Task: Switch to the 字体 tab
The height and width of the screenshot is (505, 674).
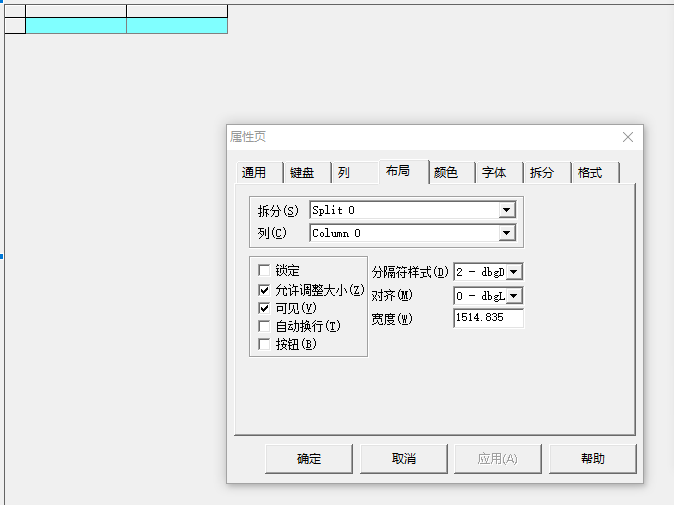Action: 500,173
